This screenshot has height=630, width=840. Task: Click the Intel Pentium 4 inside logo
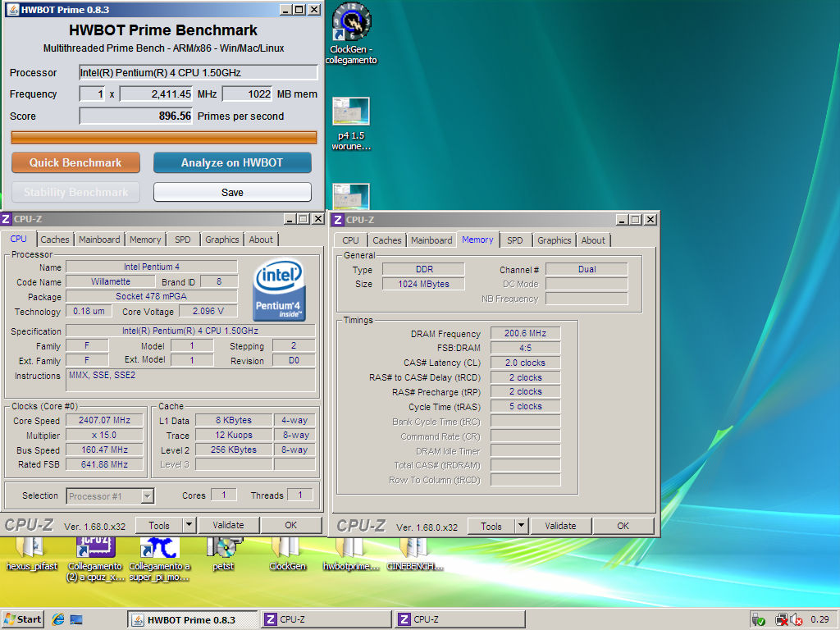point(279,290)
